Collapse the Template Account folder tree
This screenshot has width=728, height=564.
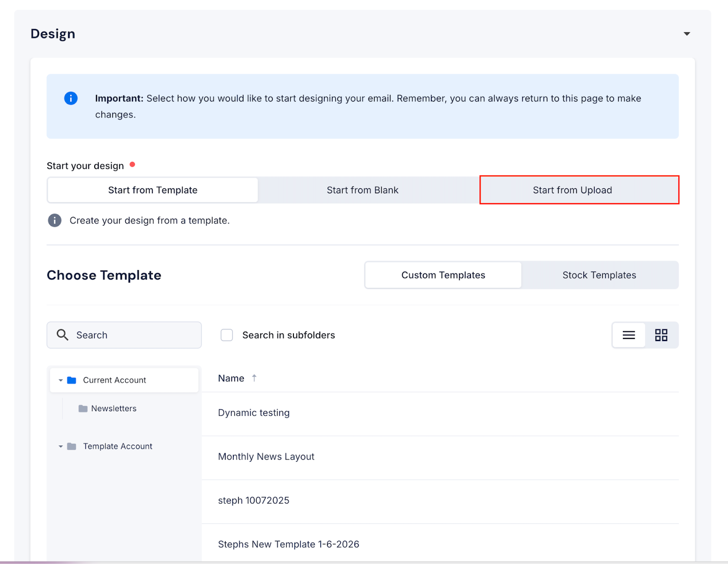point(61,447)
